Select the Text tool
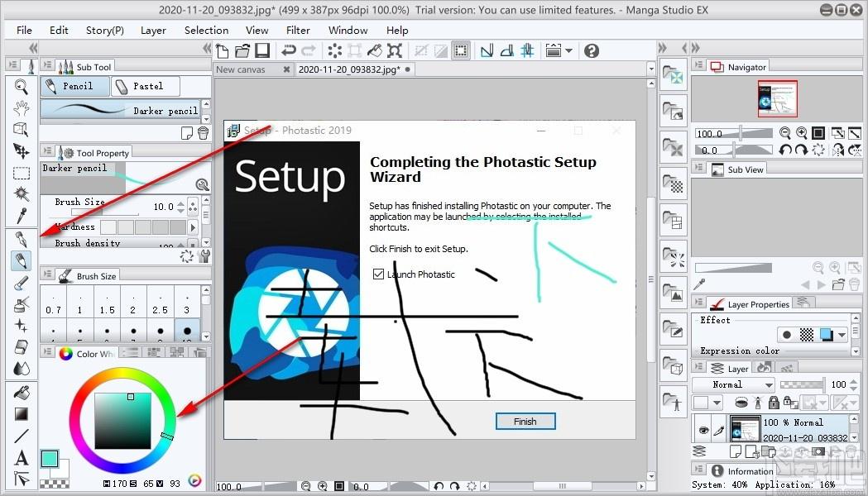868x496 pixels. pos(21,458)
